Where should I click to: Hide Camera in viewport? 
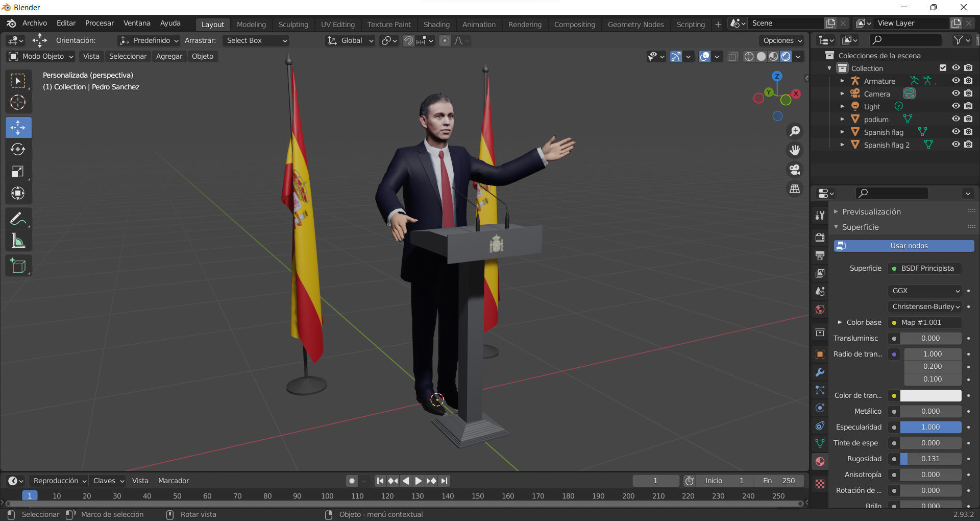pyautogui.click(x=956, y=93)
